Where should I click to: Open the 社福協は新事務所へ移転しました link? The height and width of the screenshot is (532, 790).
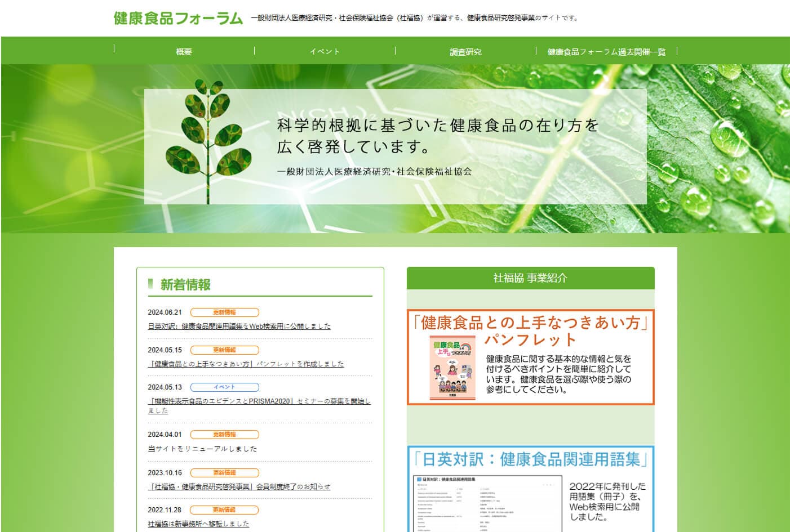198,524
